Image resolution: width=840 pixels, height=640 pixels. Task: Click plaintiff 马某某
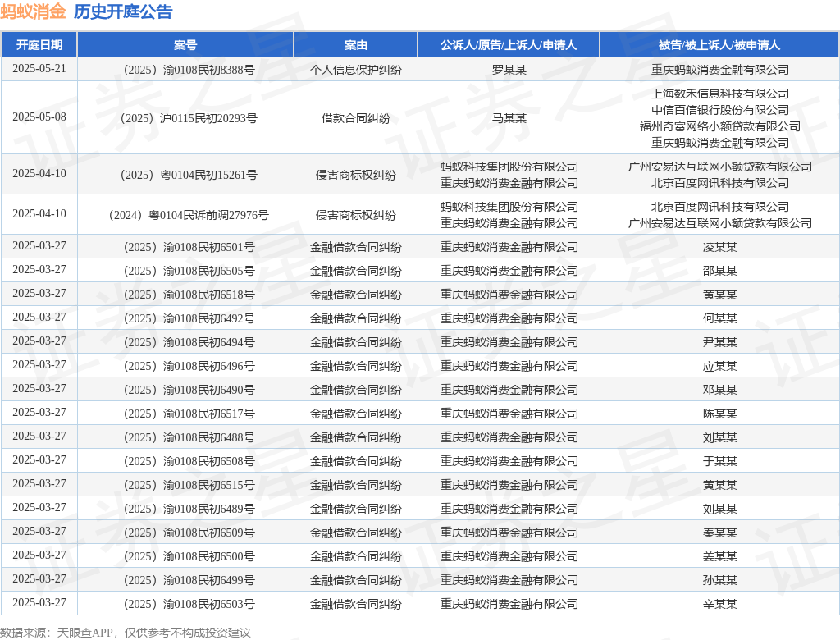(509, 118)
